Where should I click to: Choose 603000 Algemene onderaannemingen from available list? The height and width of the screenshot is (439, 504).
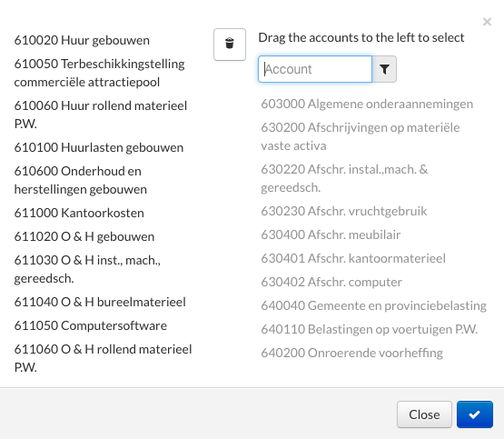(367, 105)
